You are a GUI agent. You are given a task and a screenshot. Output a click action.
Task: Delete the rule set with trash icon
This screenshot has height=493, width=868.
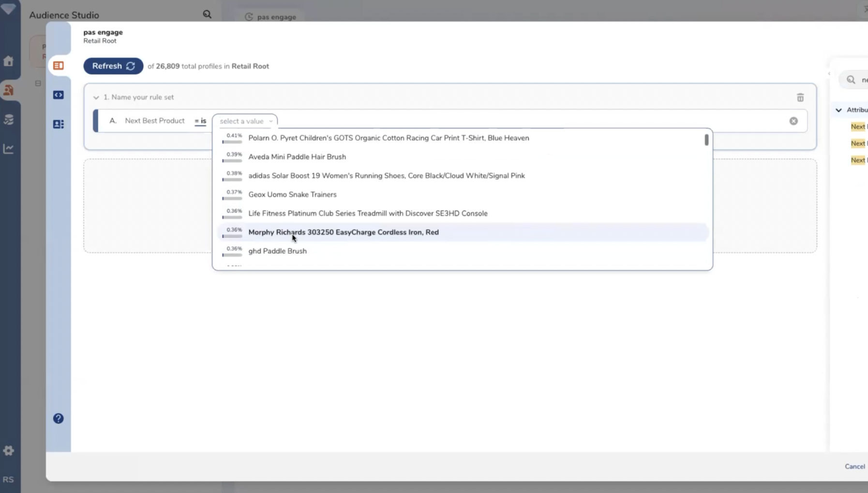click(x=800, y=98)
